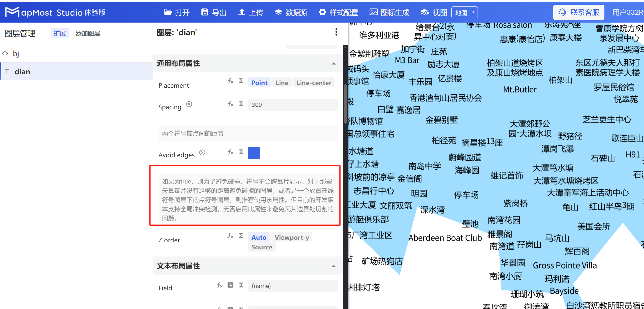The image size is (644, 309).
Task: Select Line-center placement mode
Action: click(x=314, y=82)
